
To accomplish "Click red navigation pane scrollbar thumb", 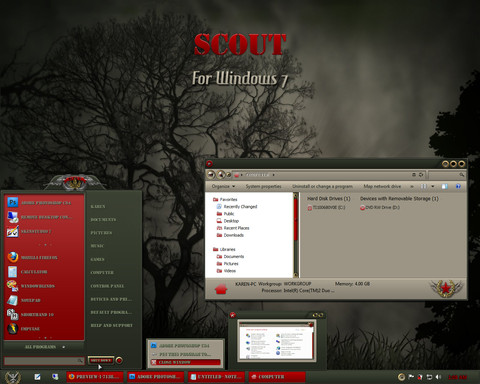I will point(295,220).
